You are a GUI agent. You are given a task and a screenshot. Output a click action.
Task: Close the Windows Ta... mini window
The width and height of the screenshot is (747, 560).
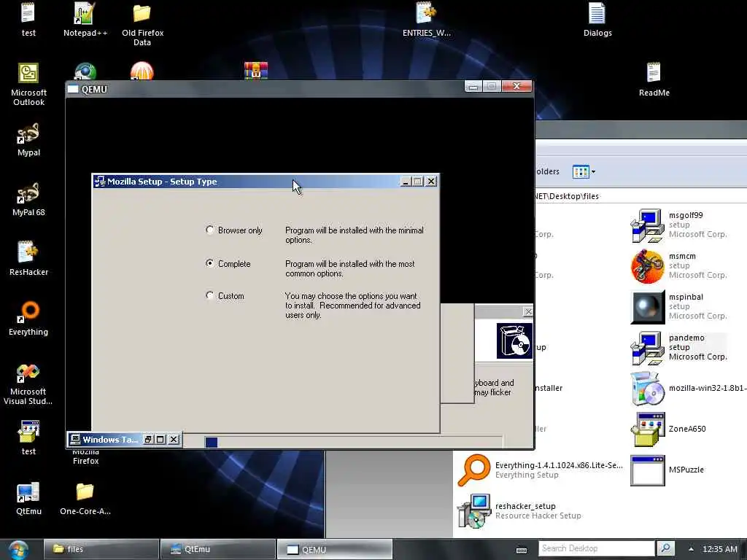click(x=174, y=439)
